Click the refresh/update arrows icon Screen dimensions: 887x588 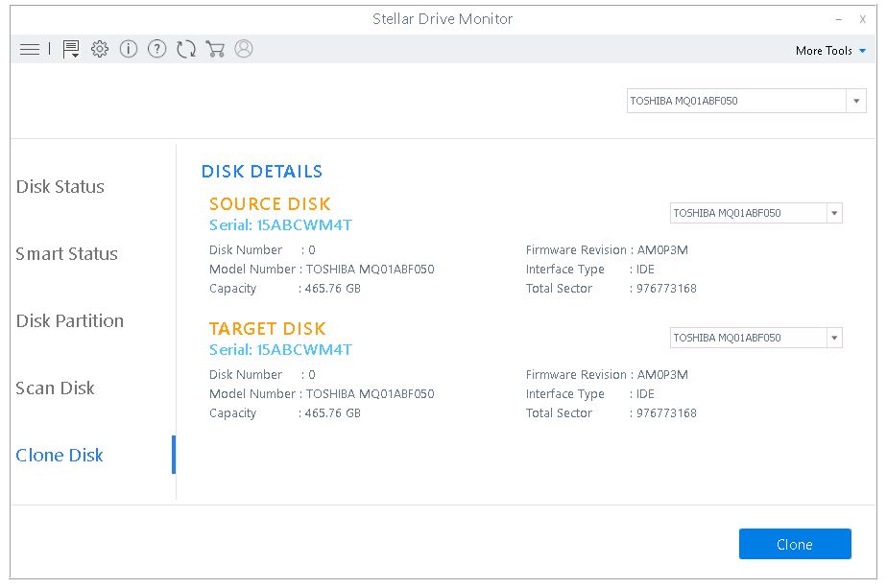tap(186, 49)
